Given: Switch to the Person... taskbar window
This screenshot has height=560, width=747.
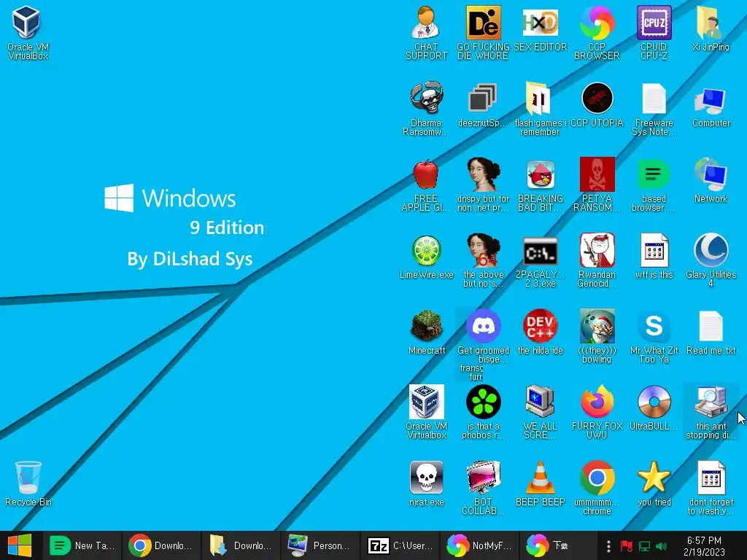Looking at the screenshot, I should tap(320, 545).
